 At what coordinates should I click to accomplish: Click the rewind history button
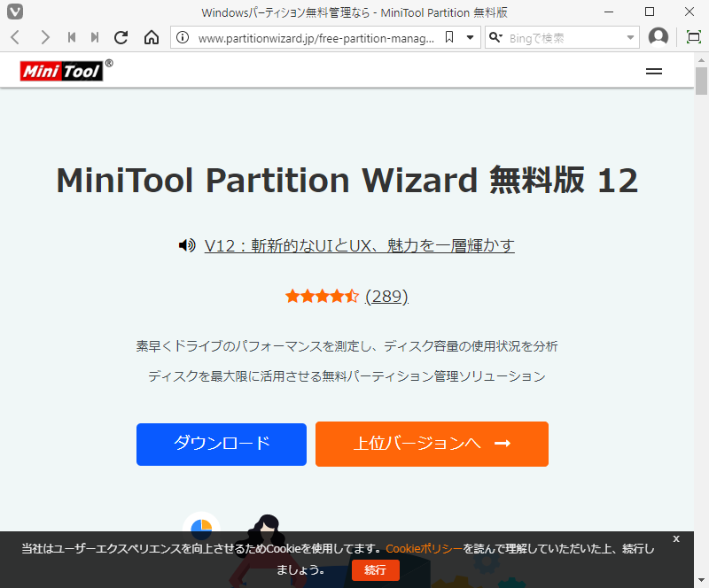[72, 37]
